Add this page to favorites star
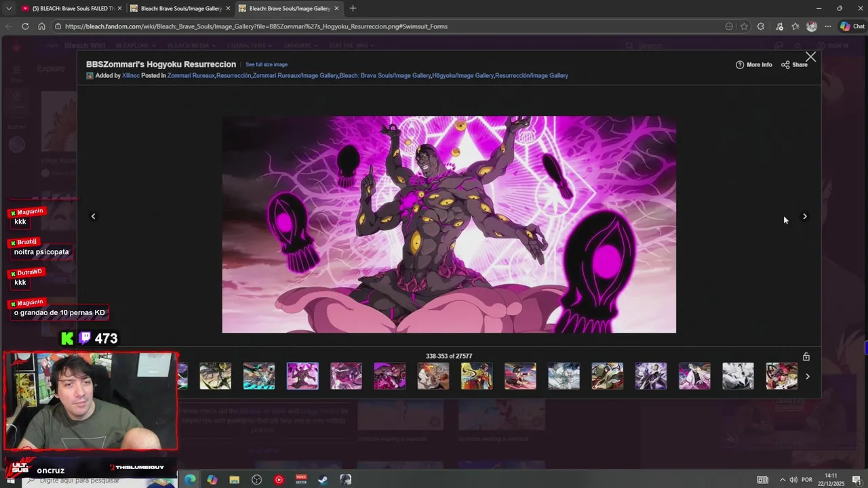 [744, 26]
